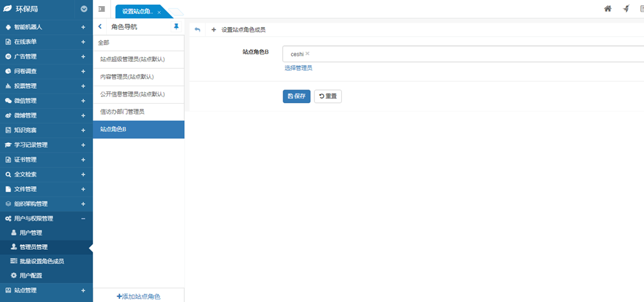The width and height of the screenshot is (644, 302).
Task: Open the 环保局 site dropdown arrow
Action: [84, 9]
